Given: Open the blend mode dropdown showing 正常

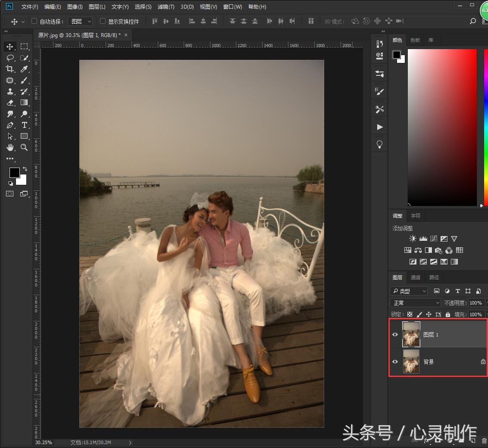Looking at the screenshot, I should pos(415,303).
